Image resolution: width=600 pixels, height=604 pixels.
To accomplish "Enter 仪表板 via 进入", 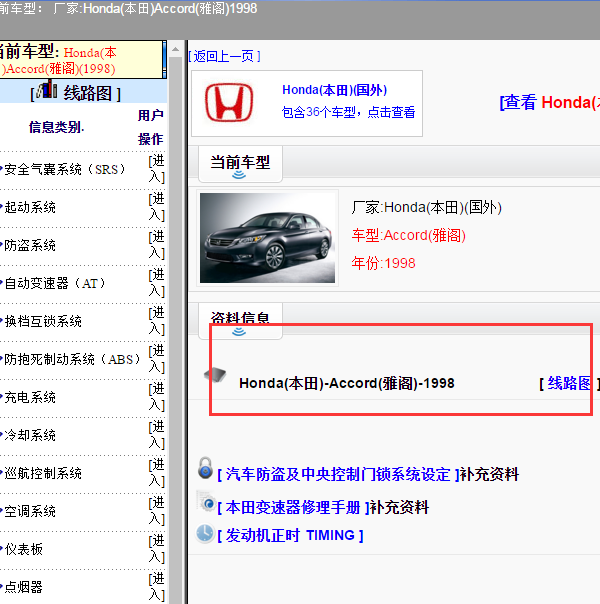I will [156, 549].
